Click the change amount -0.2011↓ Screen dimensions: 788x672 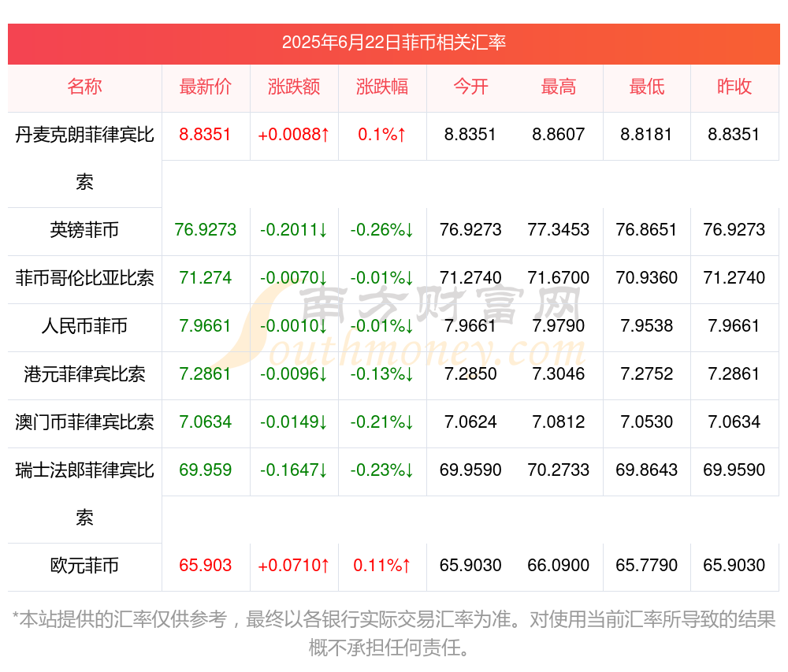click(294, 229)
